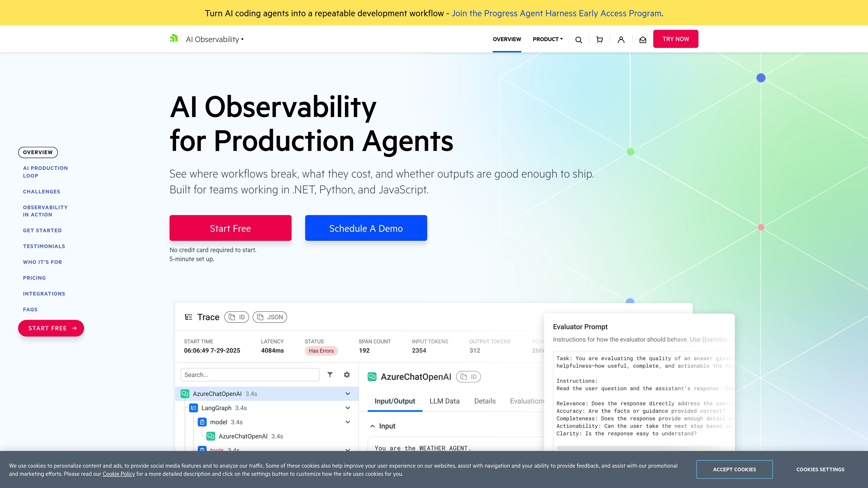This screenshot has height=488, width=868.
Task: Click the top AzureChatOpenAI row chat icon
Action: (185, 394)
